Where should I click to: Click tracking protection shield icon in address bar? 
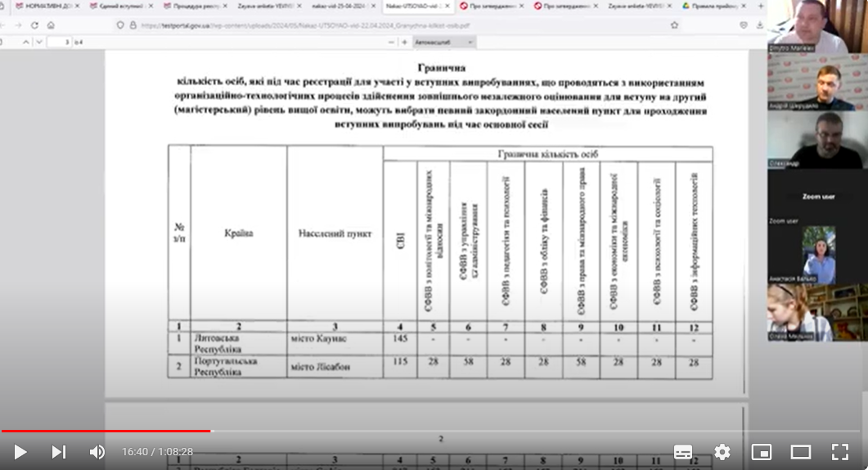coord(120,25)
